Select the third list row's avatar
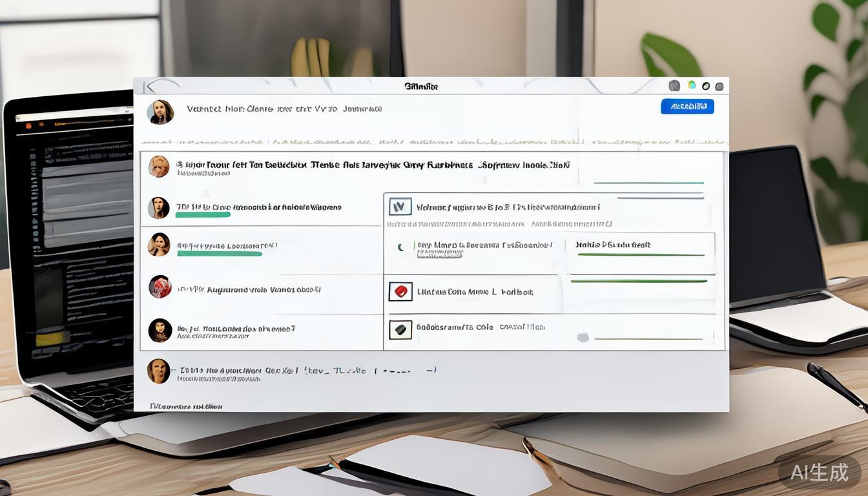Image resolution: width=868 pixels, height=496 pixels. (x=159, y=245)
